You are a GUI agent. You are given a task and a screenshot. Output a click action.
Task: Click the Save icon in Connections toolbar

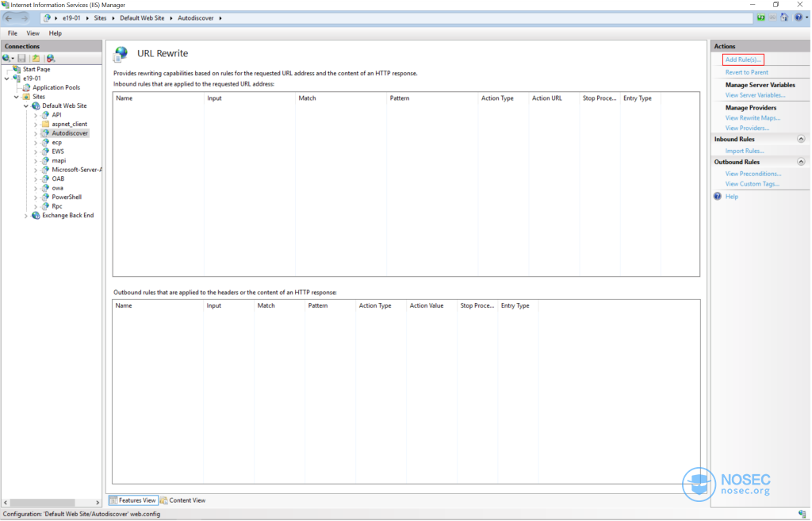21,59
